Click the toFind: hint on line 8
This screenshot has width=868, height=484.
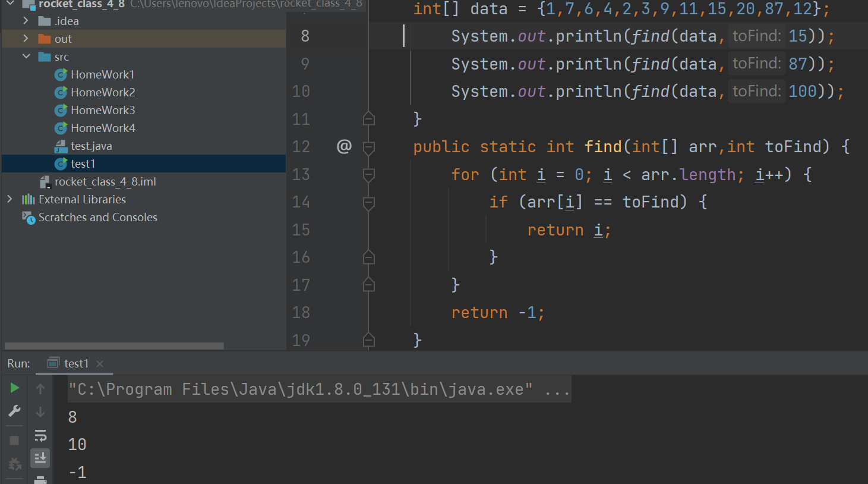pos(756,36)
